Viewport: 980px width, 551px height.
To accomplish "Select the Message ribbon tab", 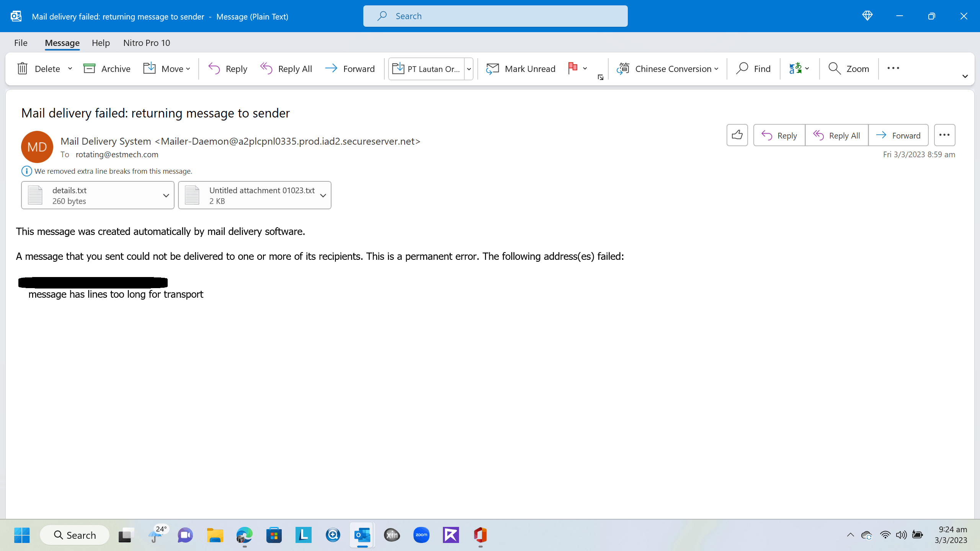I will 62,43.
